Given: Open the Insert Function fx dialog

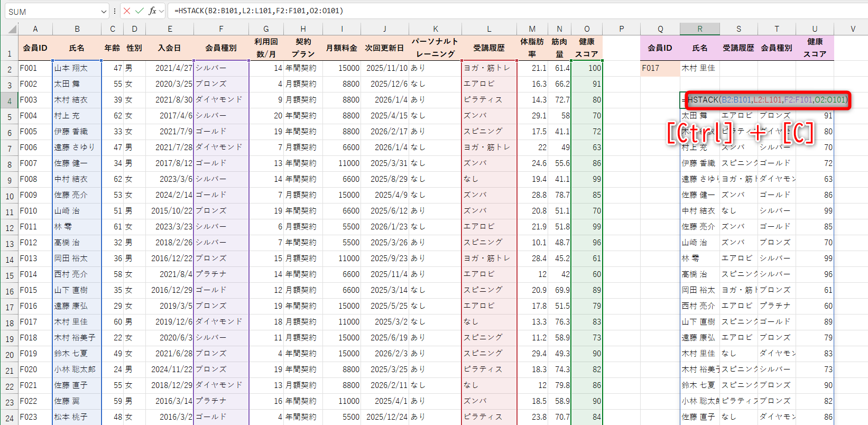Looking at the screenshot, I should (x=152, y=11).
